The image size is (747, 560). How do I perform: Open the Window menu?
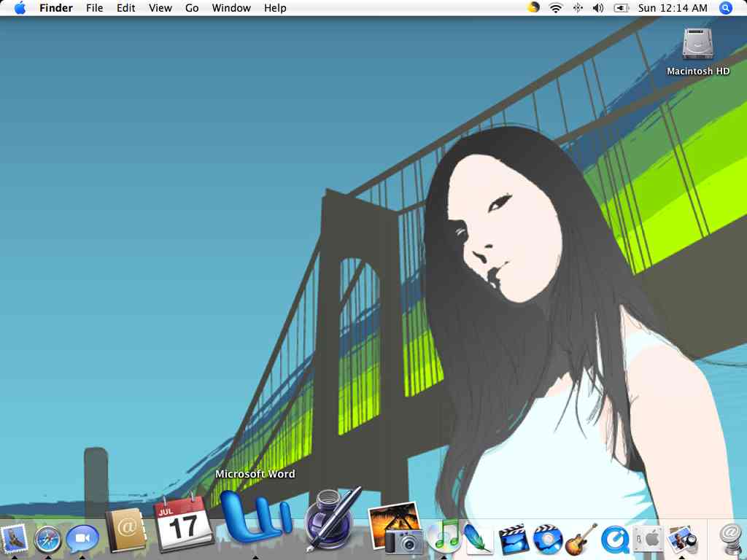(x=231, y=8)
